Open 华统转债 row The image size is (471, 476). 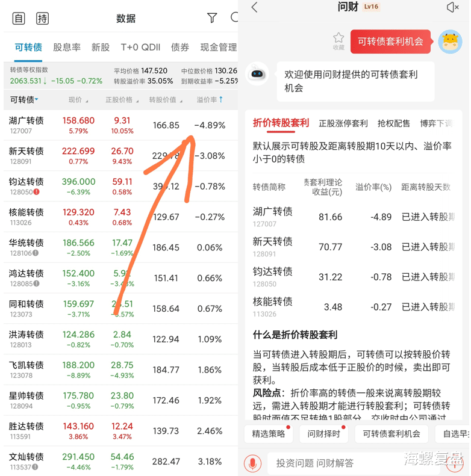[x=120, y=247]
